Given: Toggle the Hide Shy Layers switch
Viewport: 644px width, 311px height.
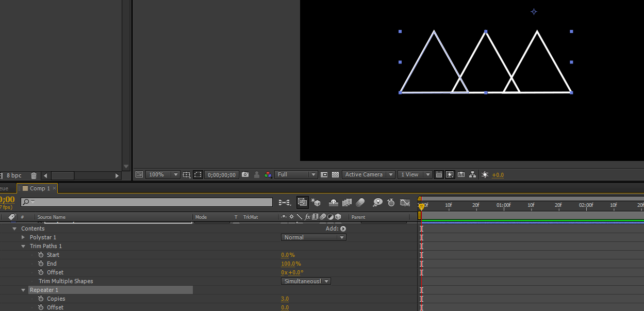Looking at the screenshot, I should [334, 203].
